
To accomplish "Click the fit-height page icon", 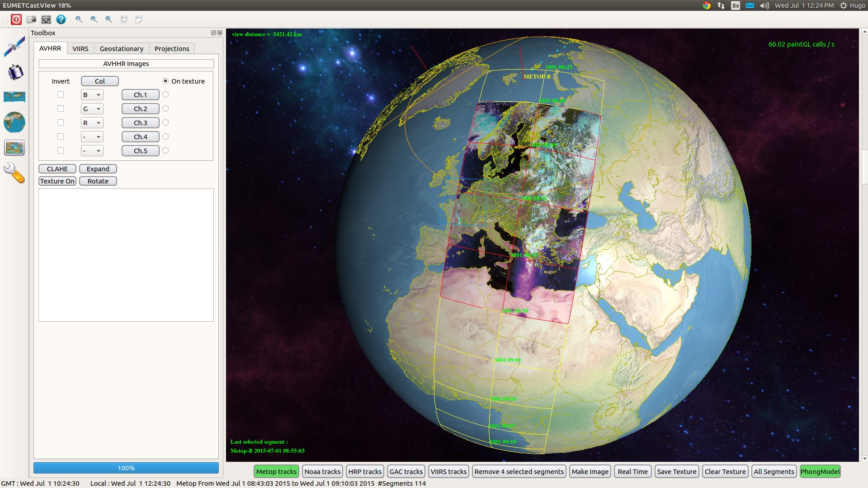I will (x=124, y=19).
